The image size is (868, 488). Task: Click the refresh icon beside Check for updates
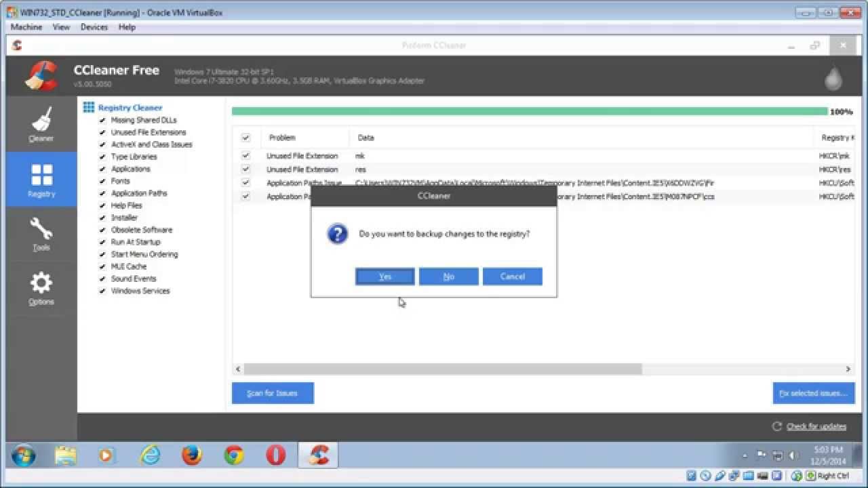tap(777, 426)
